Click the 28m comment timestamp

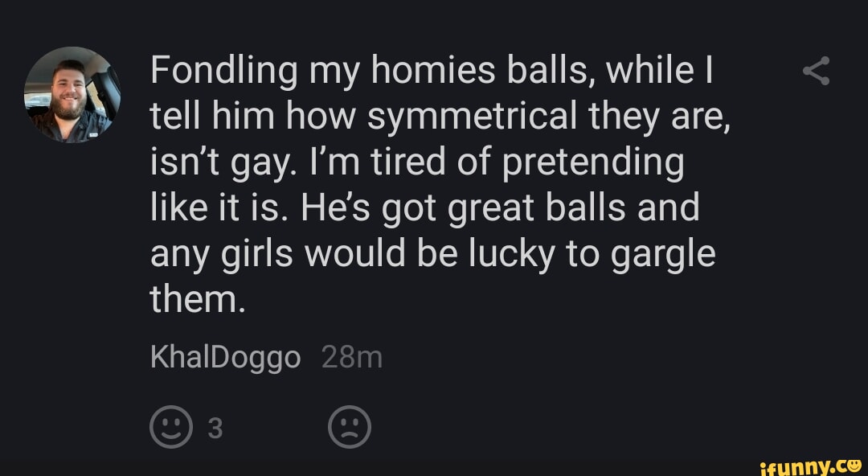click(x=351, y=358)
